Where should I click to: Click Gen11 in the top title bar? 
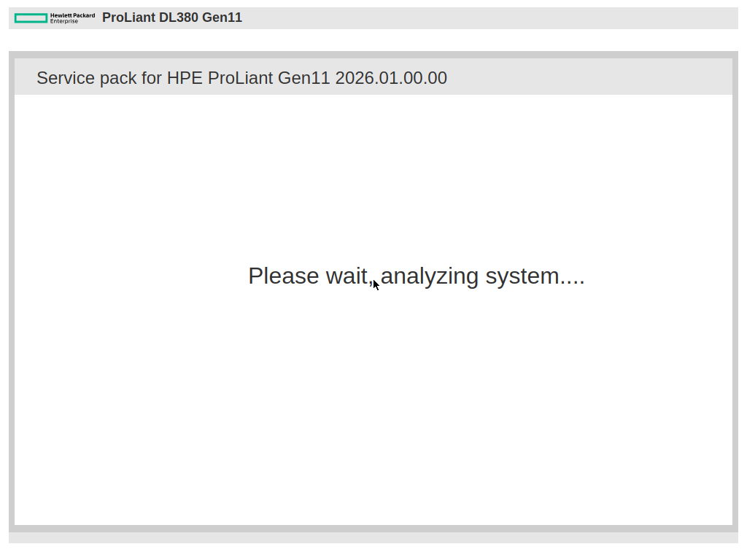point(222,17)
